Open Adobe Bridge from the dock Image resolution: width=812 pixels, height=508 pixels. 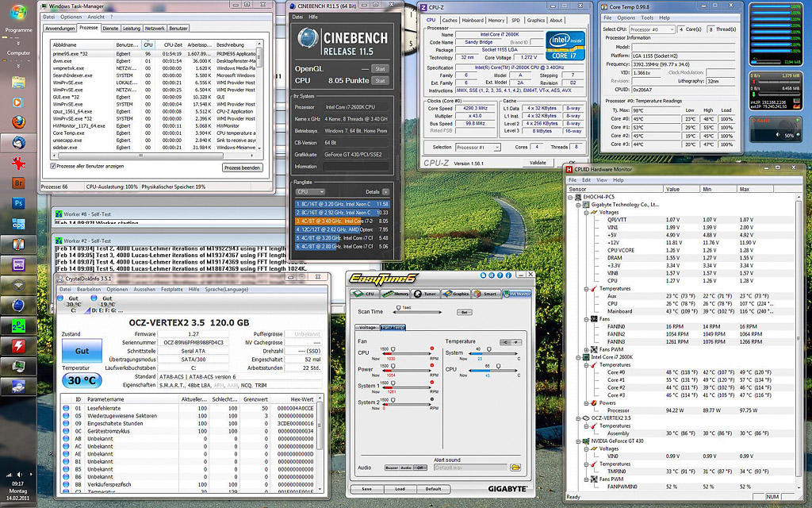(18, 183)
